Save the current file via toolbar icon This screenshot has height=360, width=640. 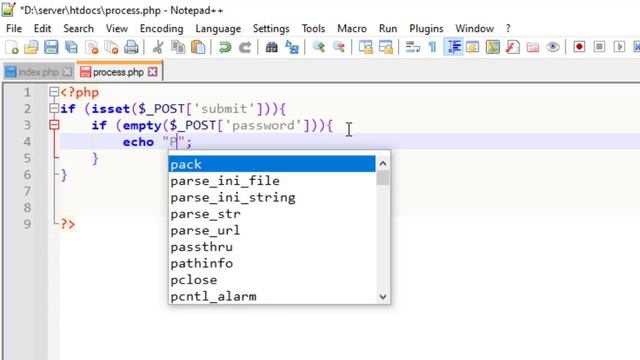51,47
